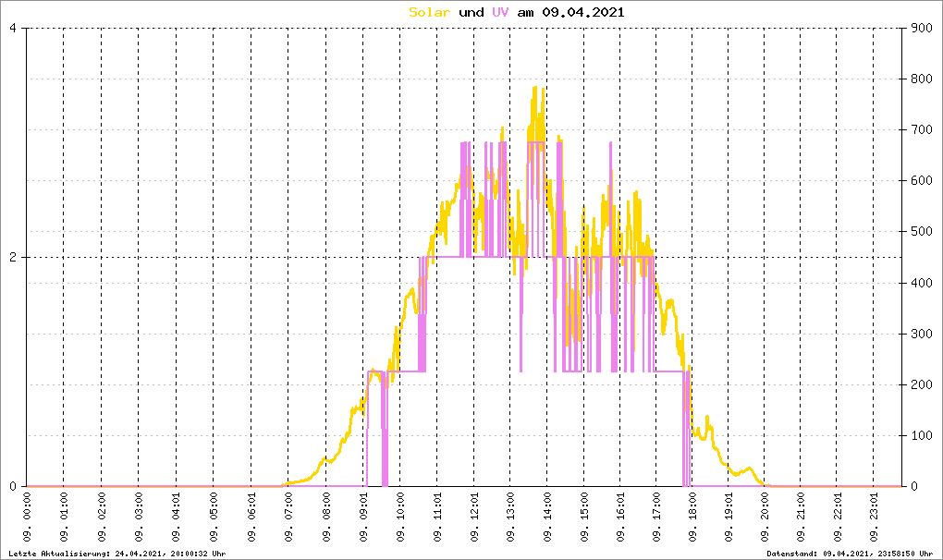Image resolution: width=943 pixels, height=560 pixels.
Task: Click time label '09. 01:00'
Action: tap(65, 517)
